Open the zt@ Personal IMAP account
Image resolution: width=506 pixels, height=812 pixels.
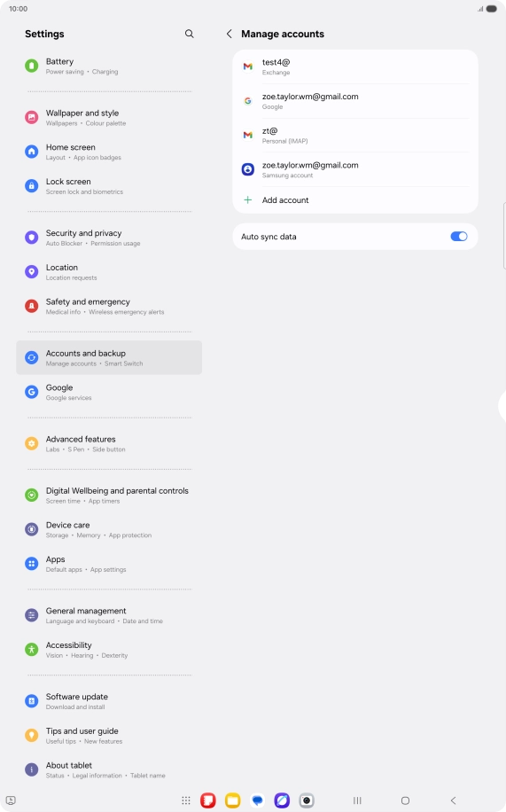pyautogui.click(x=355, y=135)
